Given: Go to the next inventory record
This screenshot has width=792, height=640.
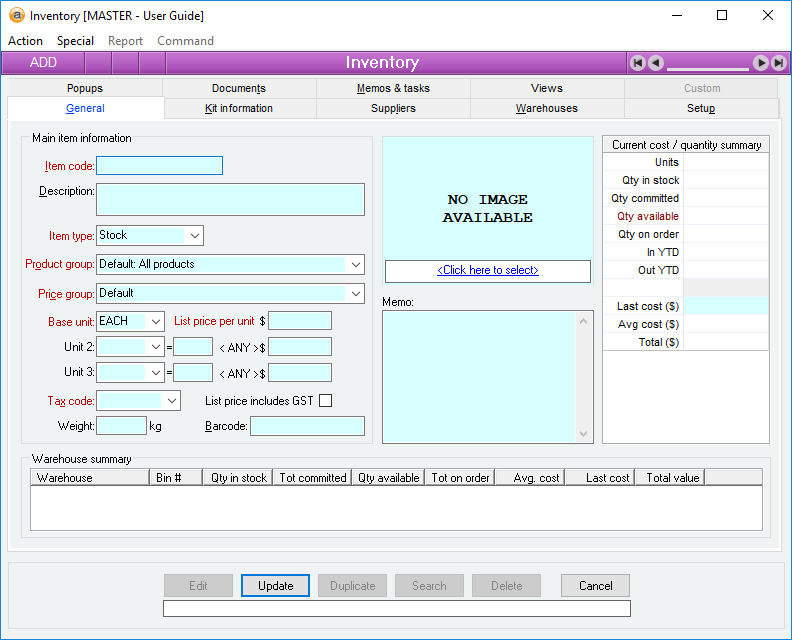Looking at the screenshot, I should (x=760, y=63).
